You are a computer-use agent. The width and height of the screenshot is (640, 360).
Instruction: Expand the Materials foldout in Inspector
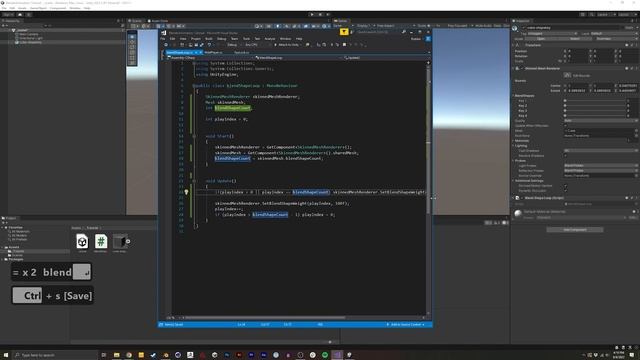513,140
